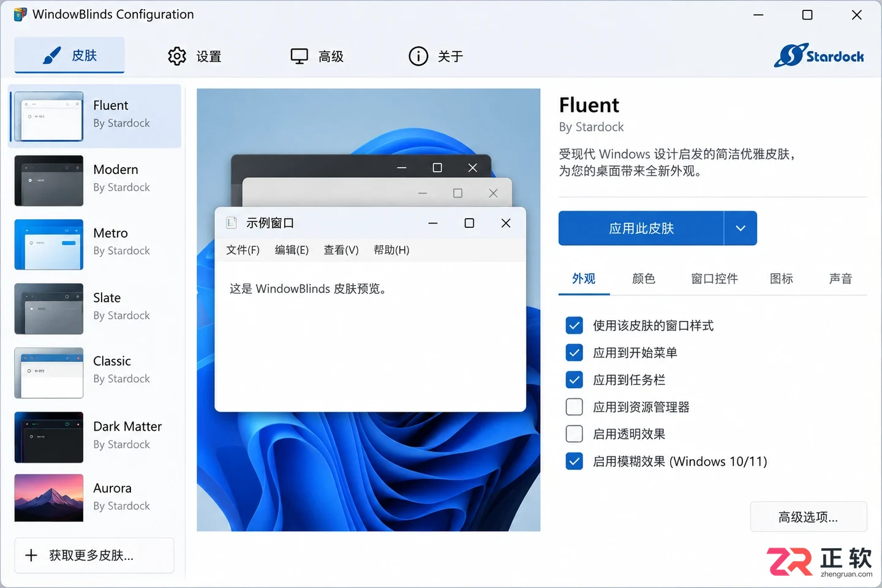Select the Metro skin thumbnail

(49, 244)
